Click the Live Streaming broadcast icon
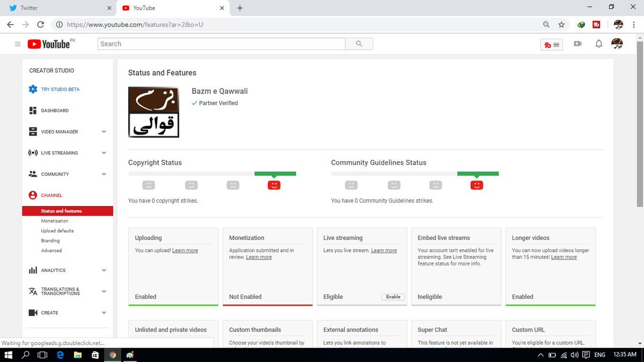 [x=33, y=153]
